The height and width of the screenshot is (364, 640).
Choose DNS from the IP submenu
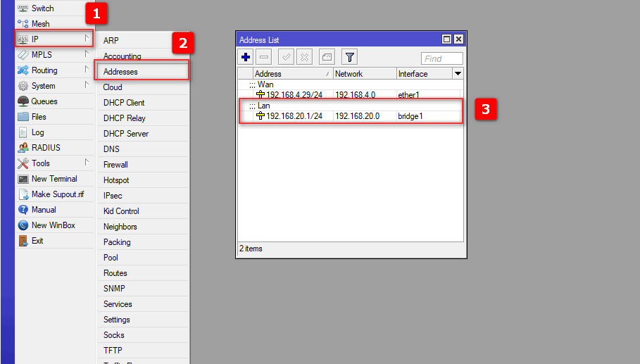pyautogui.click(x=111, y=149)
